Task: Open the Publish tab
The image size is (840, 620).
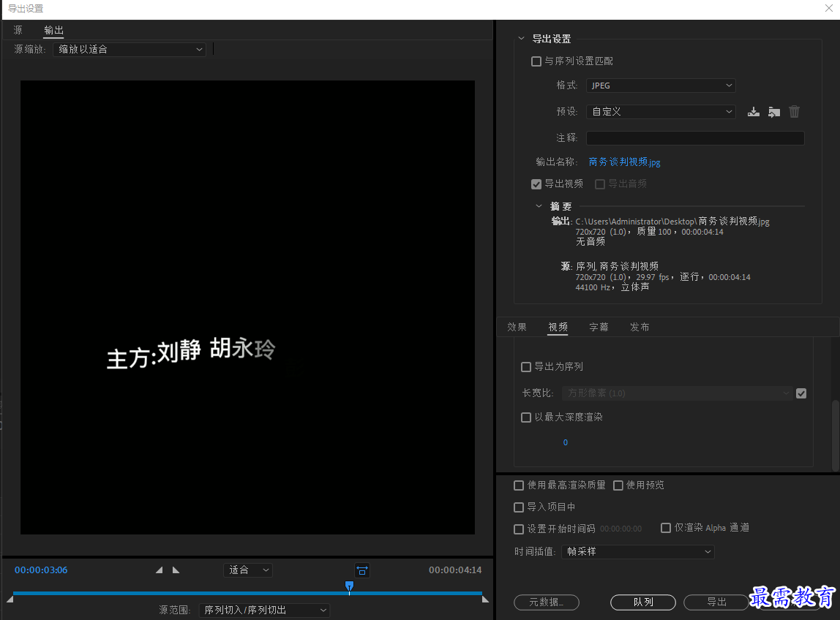Action: pyautogui.click(x=639, y=327)
